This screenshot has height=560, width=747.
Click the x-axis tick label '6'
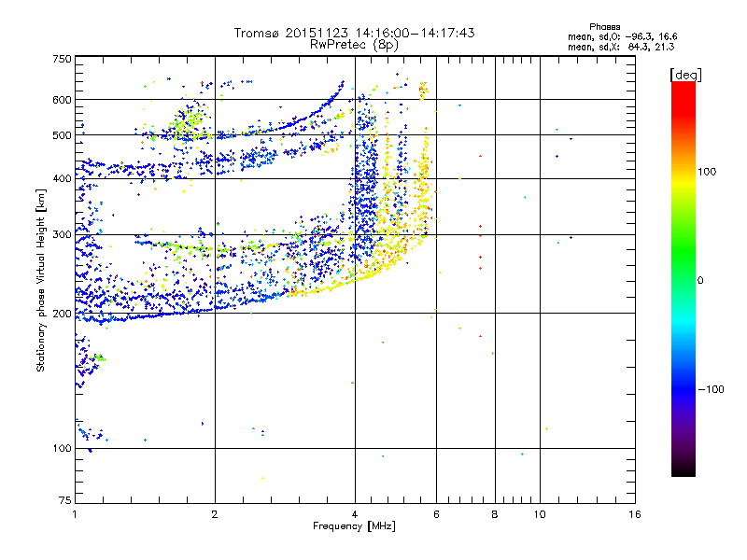436,514
